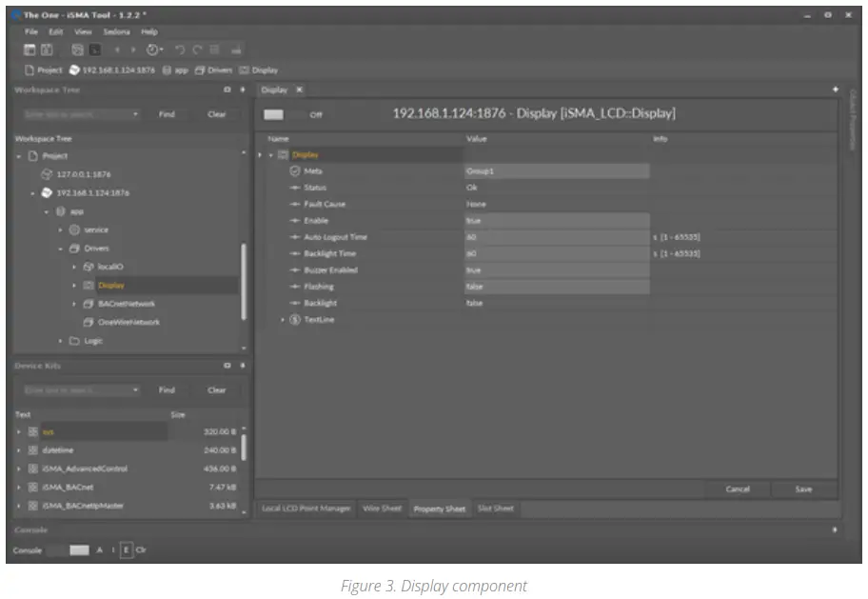Open the console terminal icon in toolbar
868x599 pixels.
click(95, 50)
